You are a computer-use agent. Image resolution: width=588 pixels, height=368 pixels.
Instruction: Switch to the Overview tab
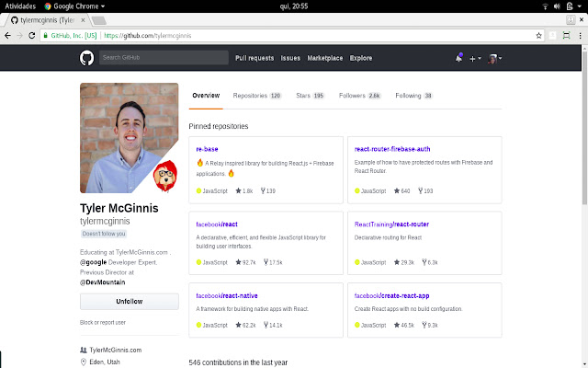click(x=206, y=96)
